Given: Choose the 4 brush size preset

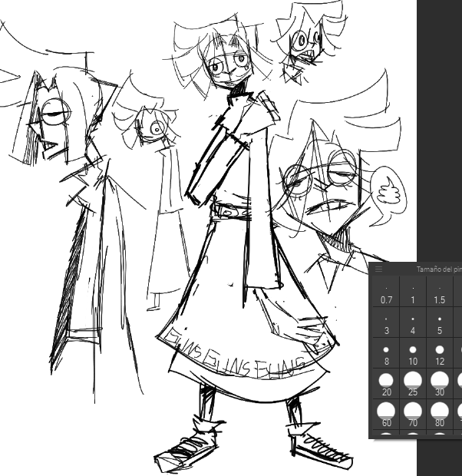Looking at the screenshot, I should click(413, 322).
